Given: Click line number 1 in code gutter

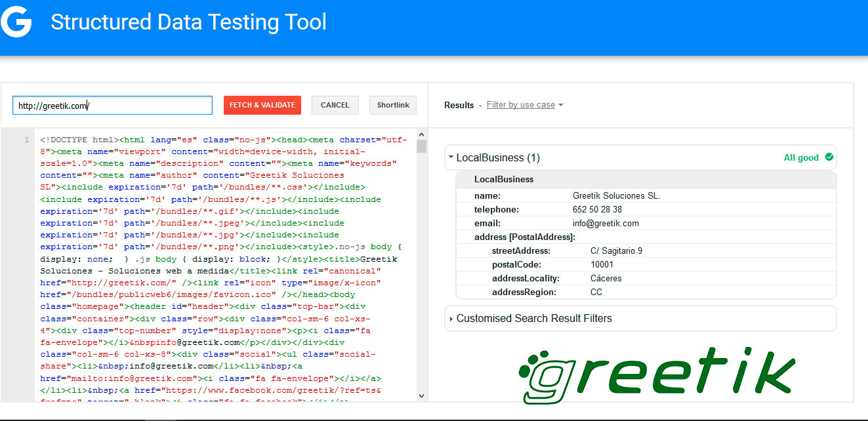Looking at the screenshot, I should [27, 140].
